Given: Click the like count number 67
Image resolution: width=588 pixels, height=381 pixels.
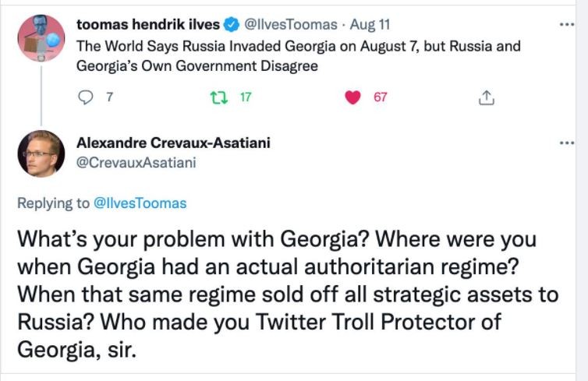Looking at the screenshot, I should coord(381,97).
